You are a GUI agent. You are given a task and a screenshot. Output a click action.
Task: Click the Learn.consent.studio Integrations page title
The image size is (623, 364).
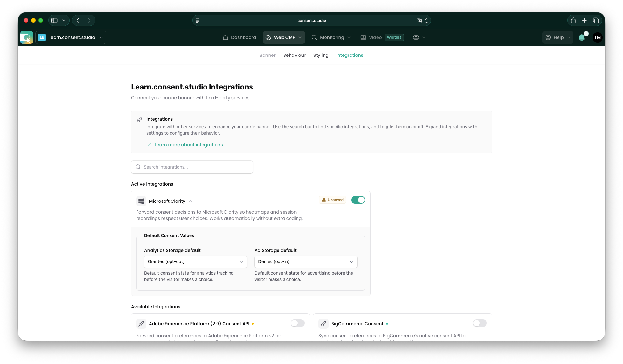point(192,87)
